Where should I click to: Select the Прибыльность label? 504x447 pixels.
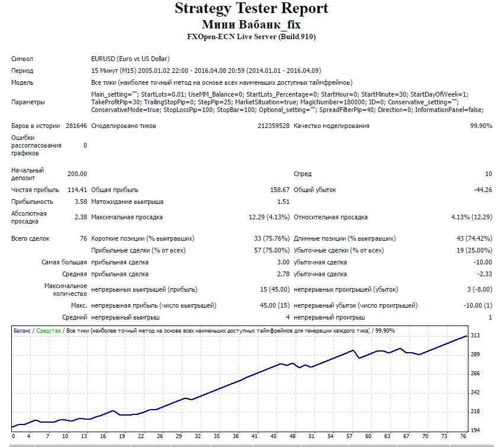pyautogui.click(x=32, y=202)
